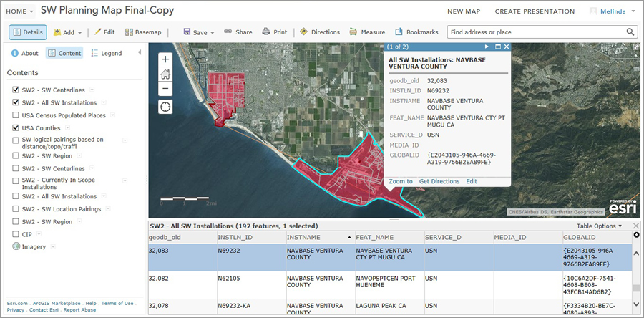The height and width of the screenshot is (318, 644).
Task: Open the Bookmarks tool
Action: coord(416,32)
